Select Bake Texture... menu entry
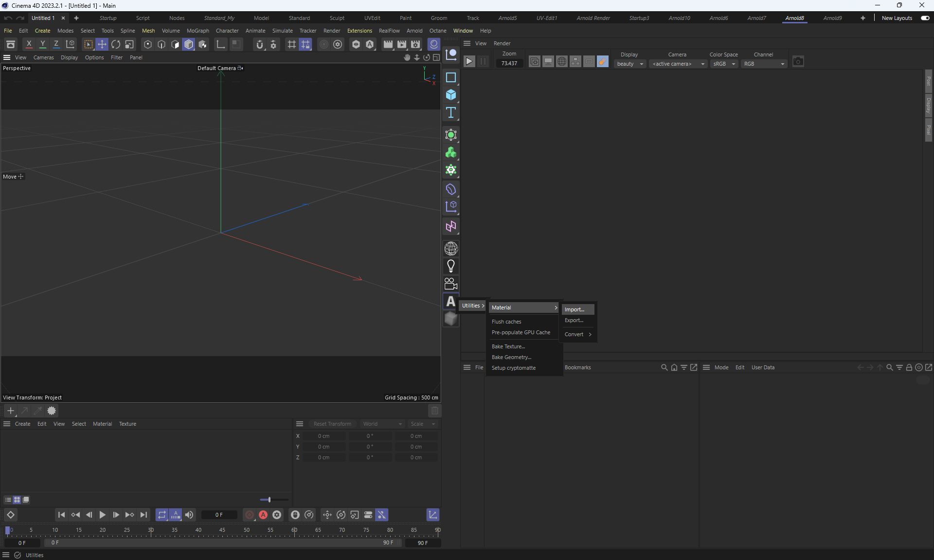Image resolution: width=934 pixels, height=560 pixels. pos(508,346)
